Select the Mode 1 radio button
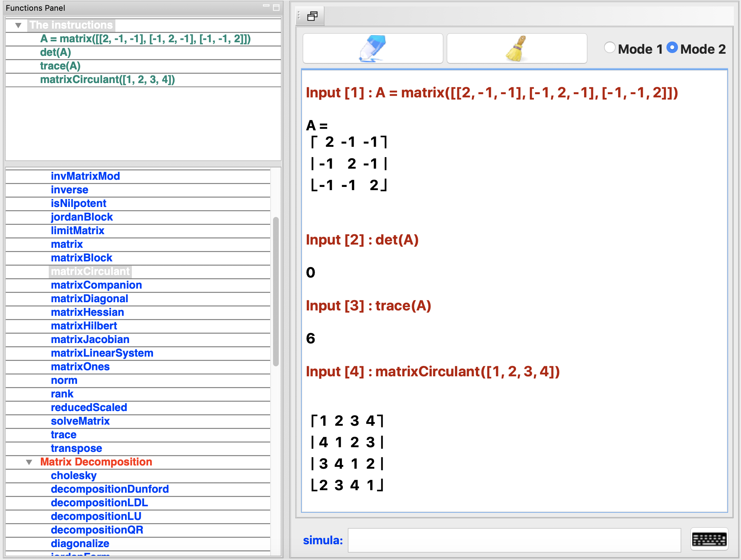Viewport: 741px width, 560px height. [x=609, y=48]
